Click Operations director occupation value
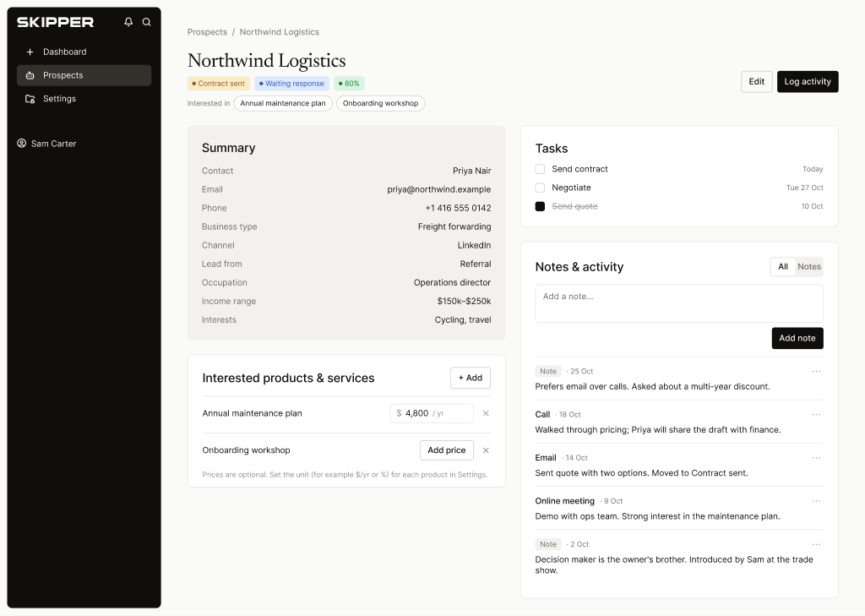The image size is (865, 616). 453,282
